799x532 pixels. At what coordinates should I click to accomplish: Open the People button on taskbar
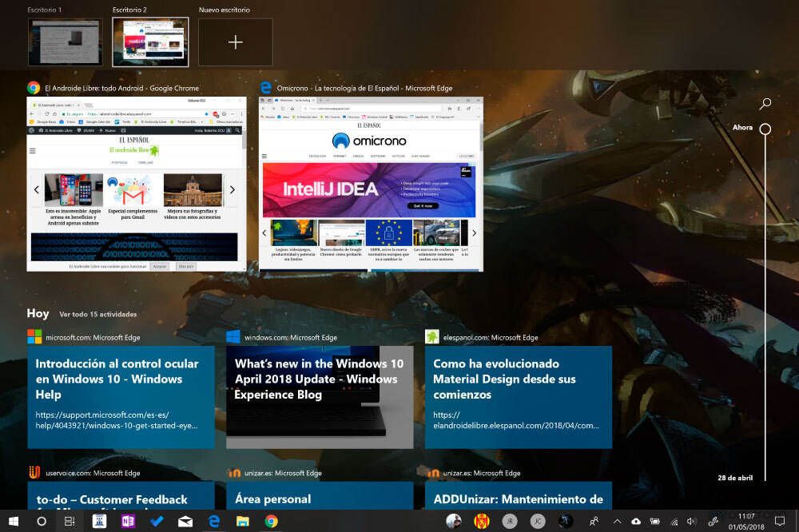pos(594,521)
